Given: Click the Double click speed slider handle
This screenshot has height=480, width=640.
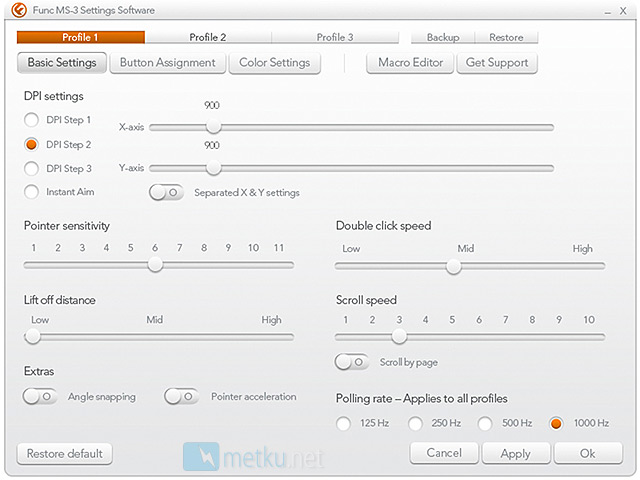Looking at the screenshot, I should click(453, 267).
